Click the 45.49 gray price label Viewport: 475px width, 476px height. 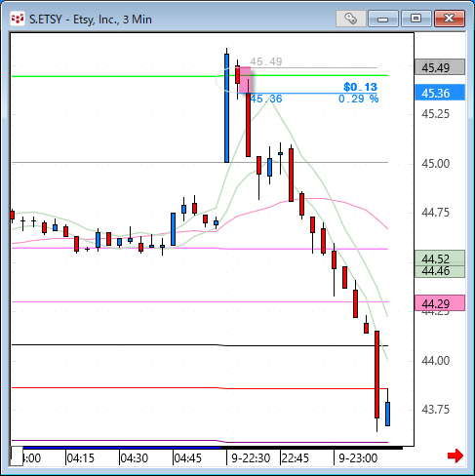point(440,67)
